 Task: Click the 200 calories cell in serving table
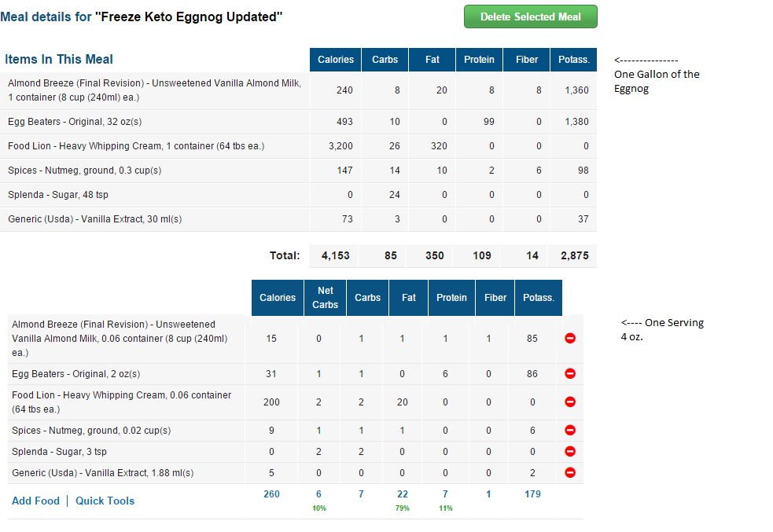point(271,402)
